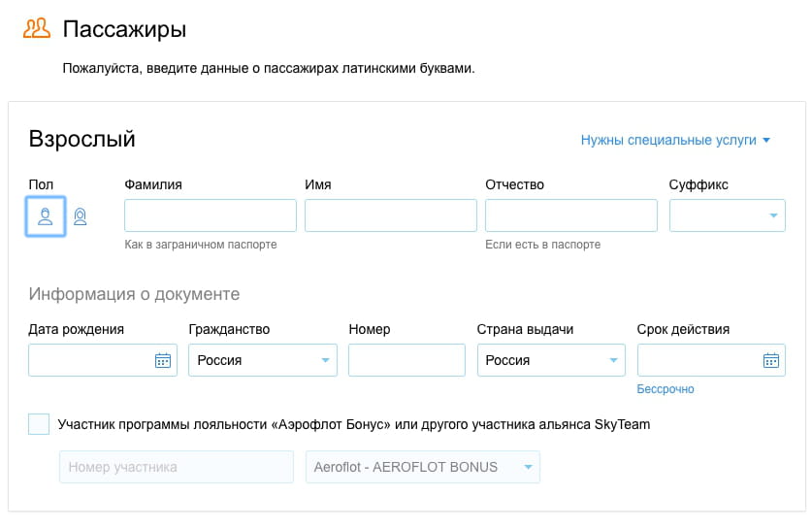Screen dimensions: 812x529
Task: Expand the Aeroflot - AEROFLOT BONUS program selector
Action: pyautogui.click(x=422, y=467)
